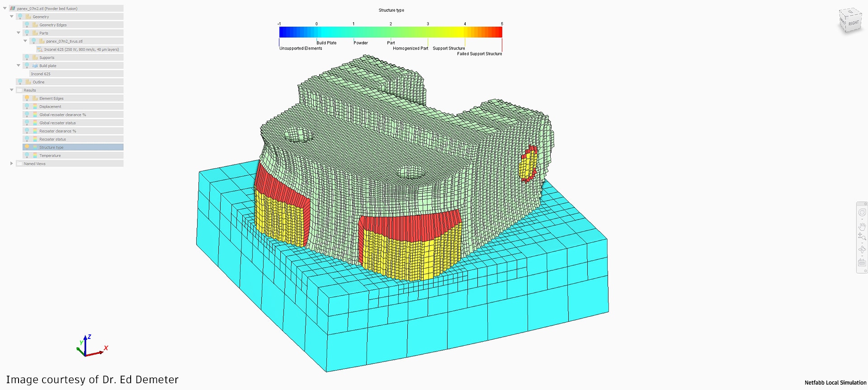
Task: Toggle Element Edges light bulb visibility
Action: click(27, 98)
